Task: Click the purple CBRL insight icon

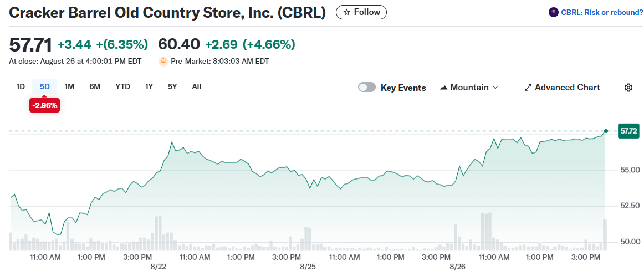Action: 553,12
